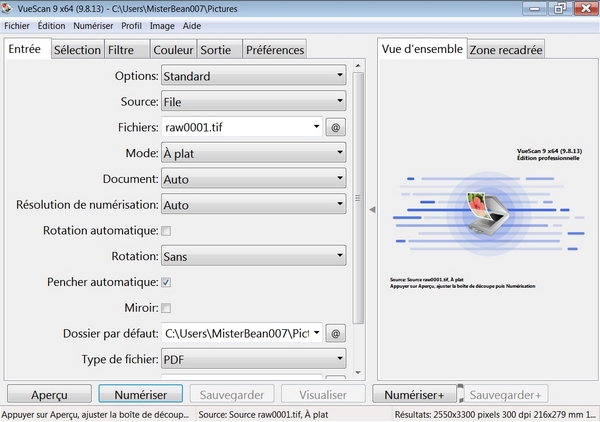Viewport: 600px width, 422px height.
Task: Click the Sauvegarder+ button
Action: click(505, 394)
